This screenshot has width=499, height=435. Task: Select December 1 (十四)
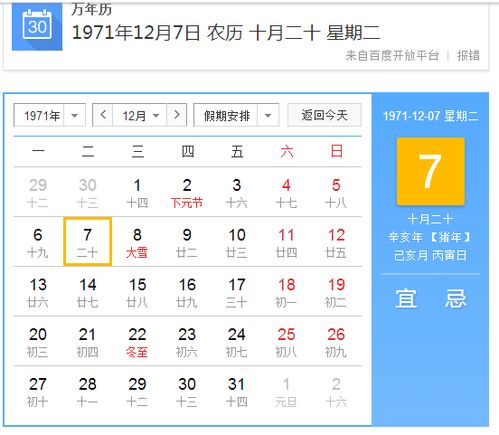pos(137,193)
